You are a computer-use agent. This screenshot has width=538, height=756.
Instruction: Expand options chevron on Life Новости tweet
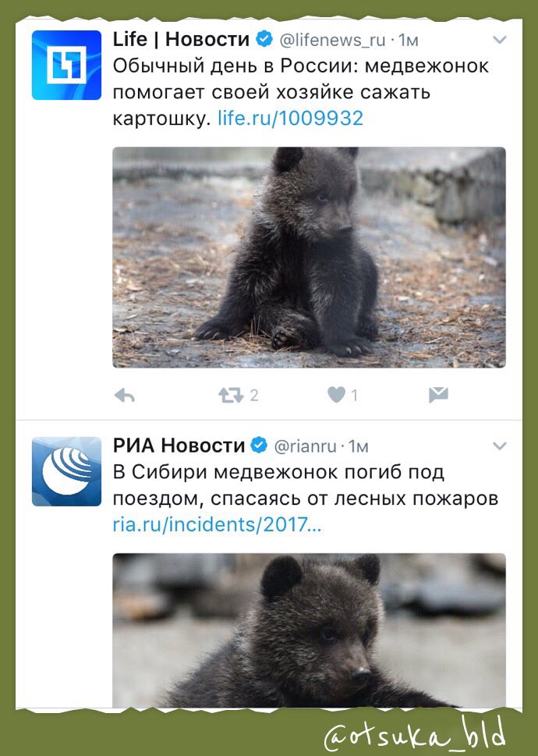(x=500, y=40)
